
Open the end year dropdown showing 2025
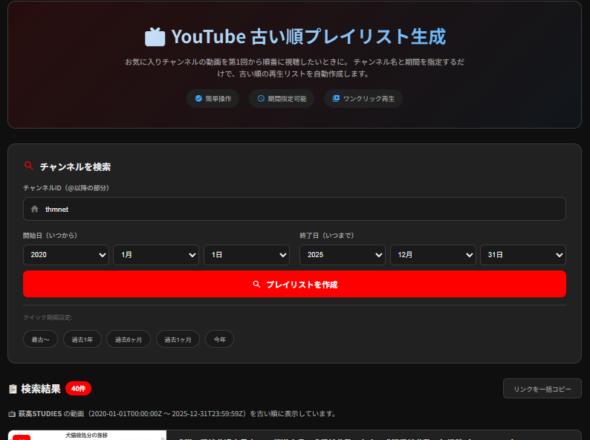point(342,255)
